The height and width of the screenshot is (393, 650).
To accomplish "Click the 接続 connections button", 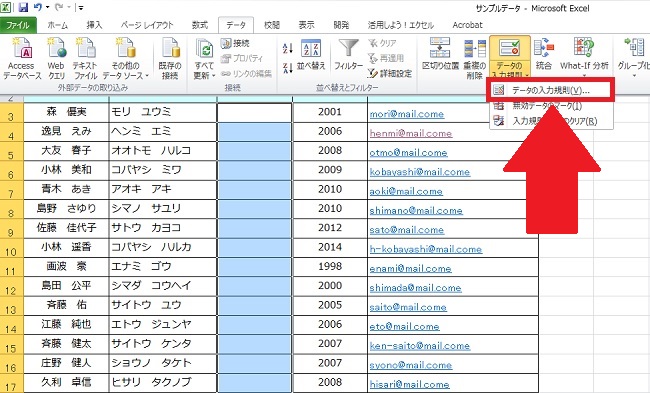I will (x=235, y=43).
